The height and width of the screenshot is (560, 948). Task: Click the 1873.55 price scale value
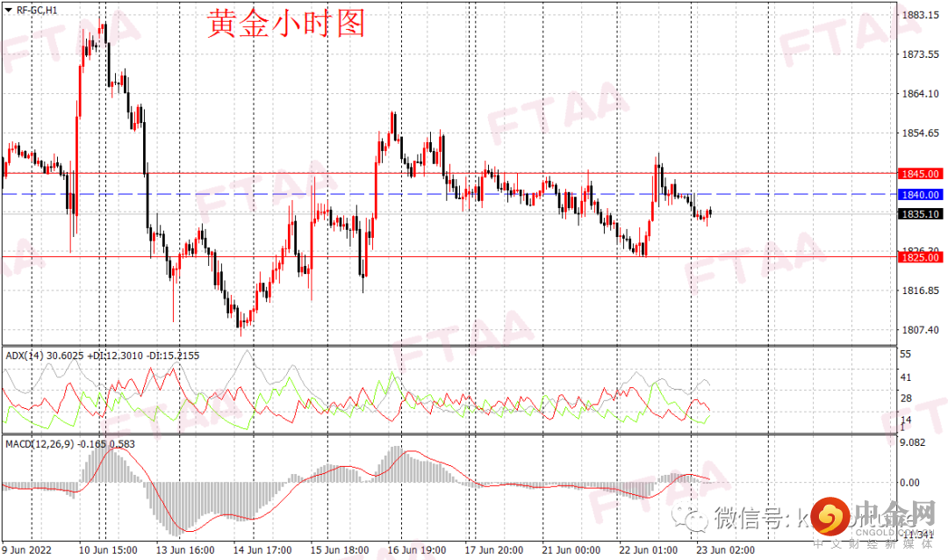click(921, 54)
